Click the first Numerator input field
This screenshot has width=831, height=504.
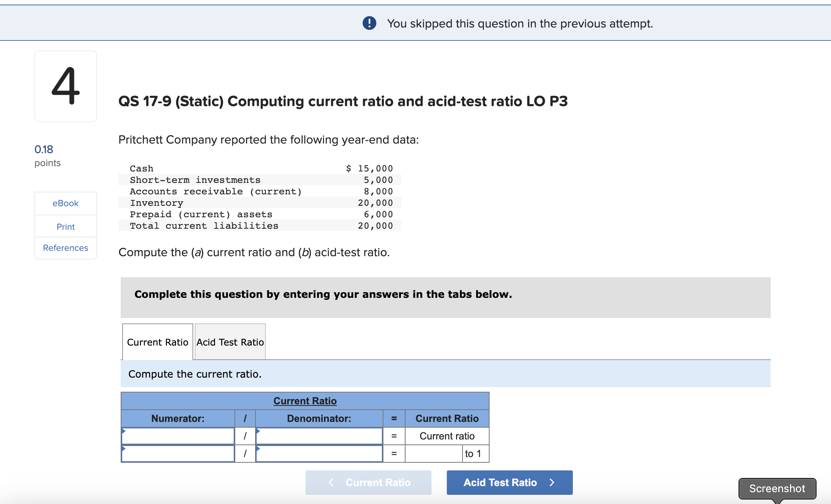(178, 436)
